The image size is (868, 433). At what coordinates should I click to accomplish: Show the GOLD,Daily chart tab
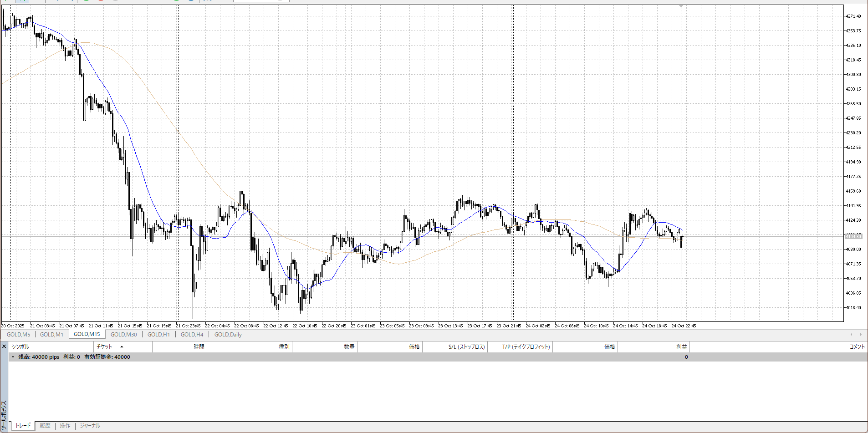(228, 335)
